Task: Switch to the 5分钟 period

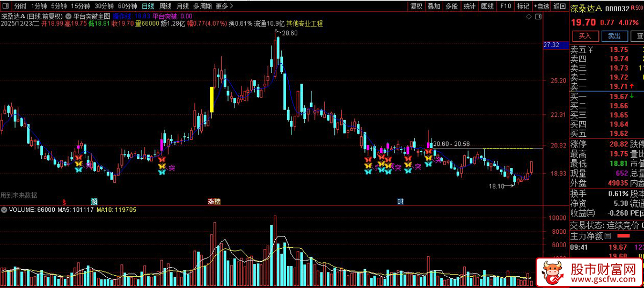Action: (x=59, y=6)
